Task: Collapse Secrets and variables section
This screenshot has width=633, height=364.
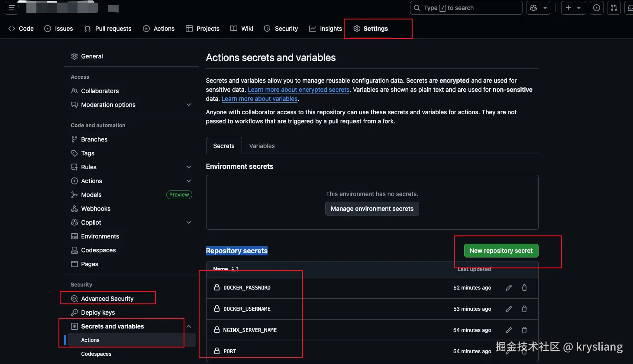Action: coord(189,326)
